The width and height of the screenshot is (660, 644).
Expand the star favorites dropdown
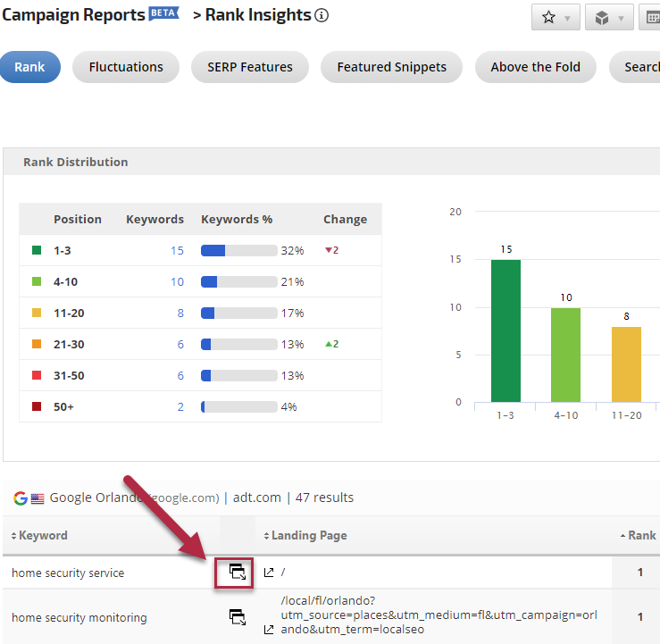(556, 17)
